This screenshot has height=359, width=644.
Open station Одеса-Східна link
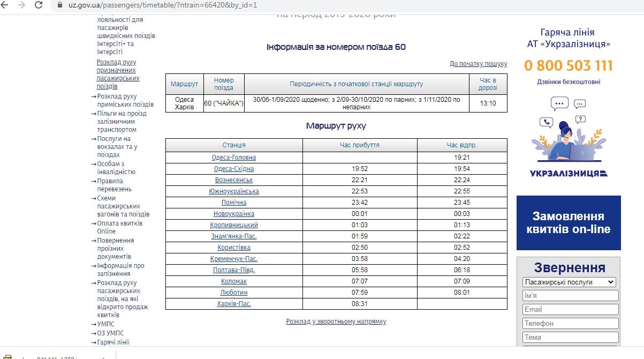(x=234, y=169)
